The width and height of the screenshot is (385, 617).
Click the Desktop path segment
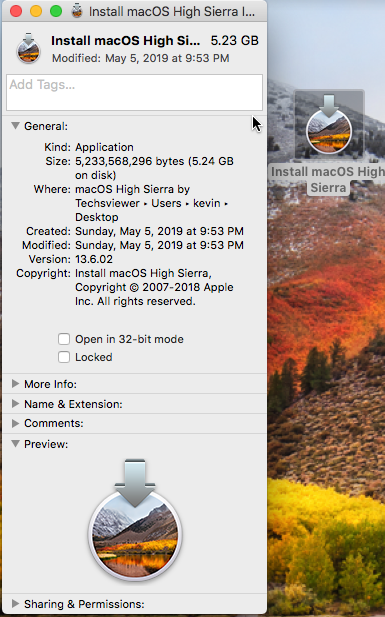click(x=96, y=217)
